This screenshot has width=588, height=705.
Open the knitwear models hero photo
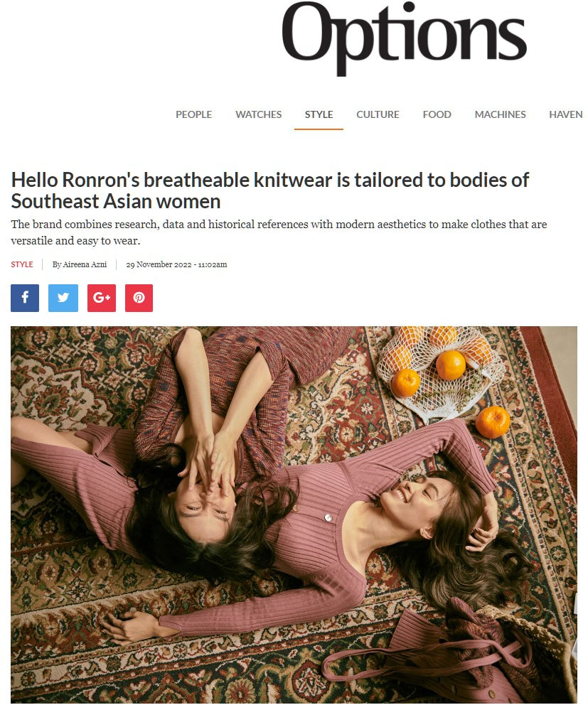coord(294,515)
